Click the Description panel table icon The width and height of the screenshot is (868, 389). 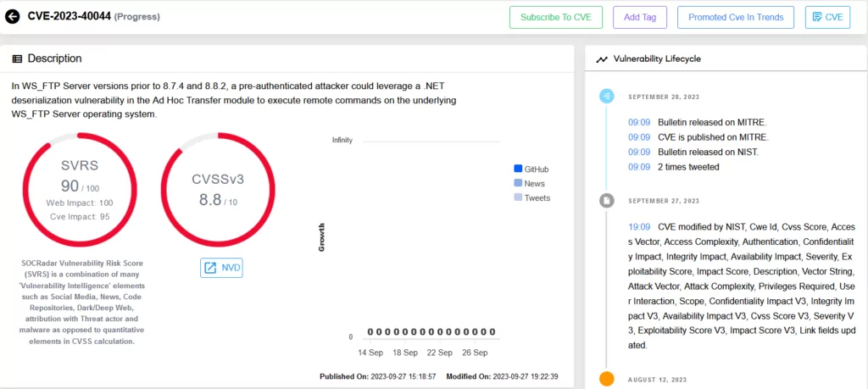[x=17, y=58]
